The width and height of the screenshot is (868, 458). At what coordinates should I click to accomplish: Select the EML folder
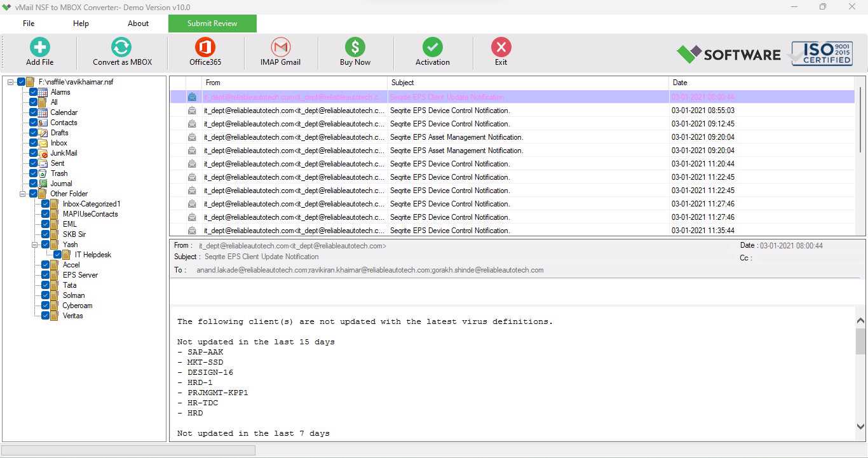pos(70,224)
